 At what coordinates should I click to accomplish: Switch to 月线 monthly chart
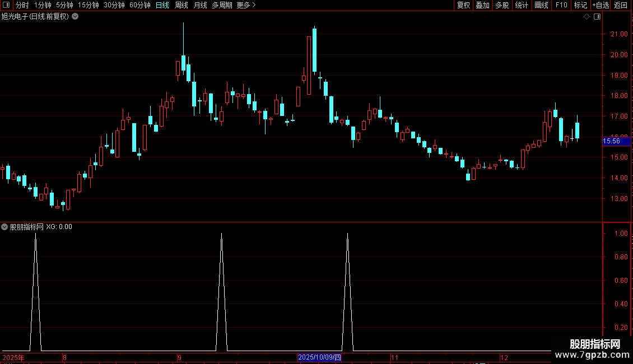(200, 5)
